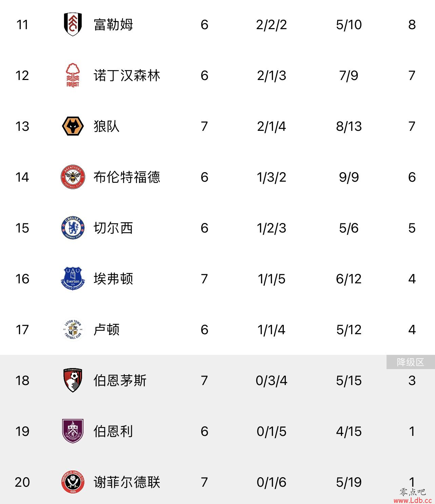Tap the Bournemouth club crest
This screenshot has width=435, height=504.
pos(73,380)
